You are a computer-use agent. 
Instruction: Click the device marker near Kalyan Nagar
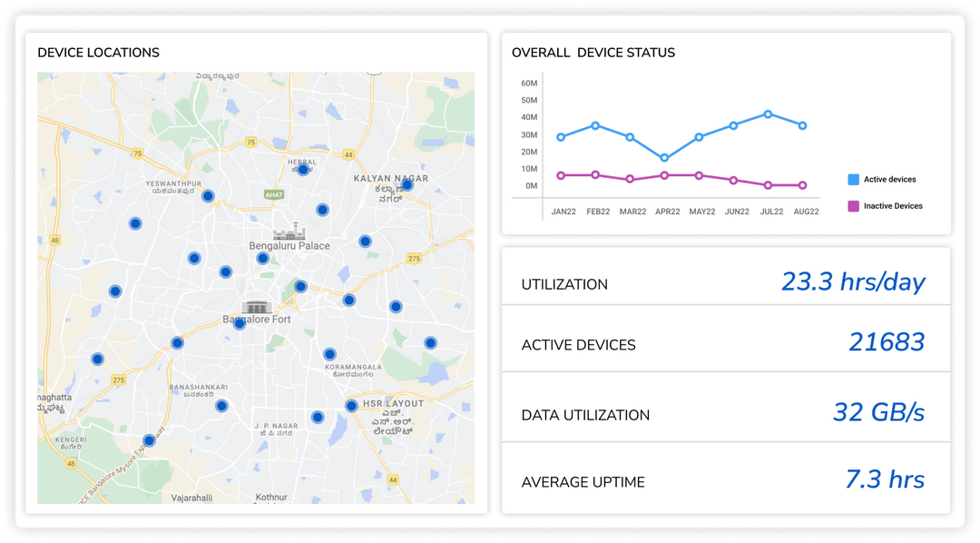[408, 184]
